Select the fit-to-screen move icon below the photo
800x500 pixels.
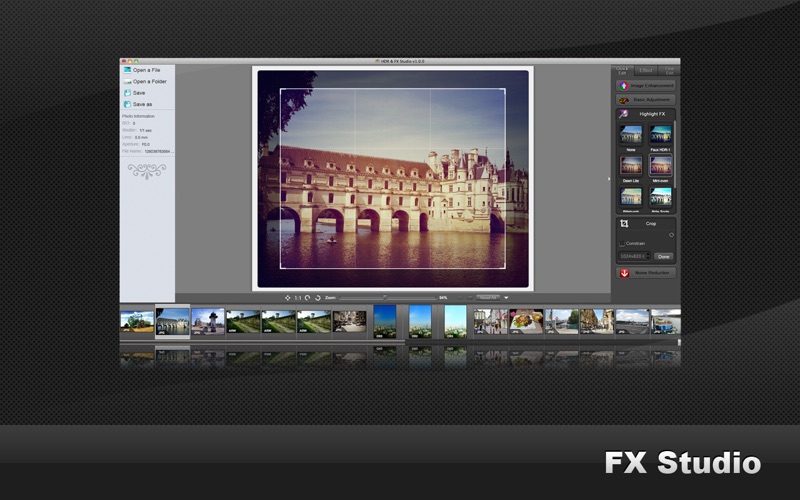pos(287,297)
